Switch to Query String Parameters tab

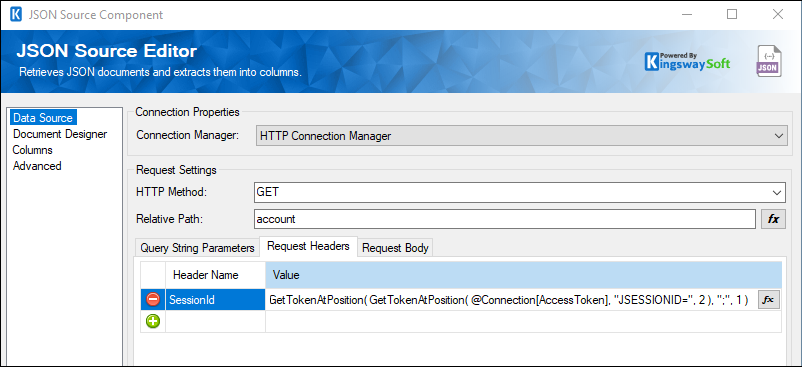(197, 248)
